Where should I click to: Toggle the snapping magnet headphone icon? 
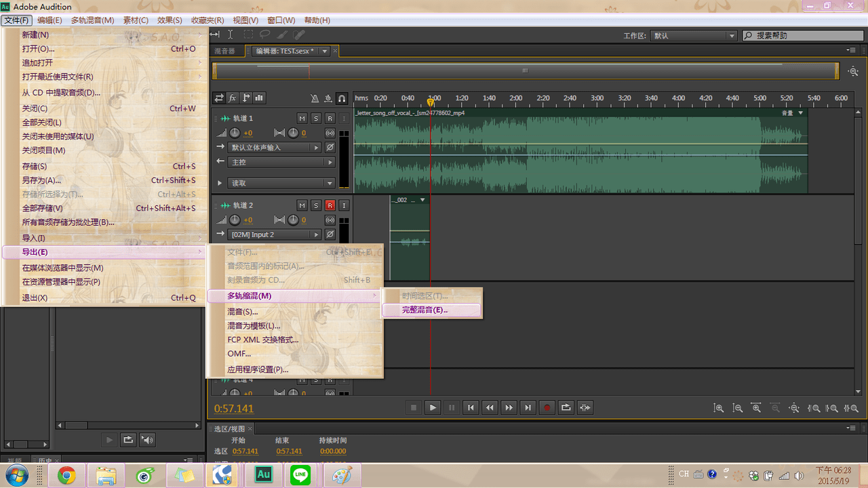tap(342, 98)
